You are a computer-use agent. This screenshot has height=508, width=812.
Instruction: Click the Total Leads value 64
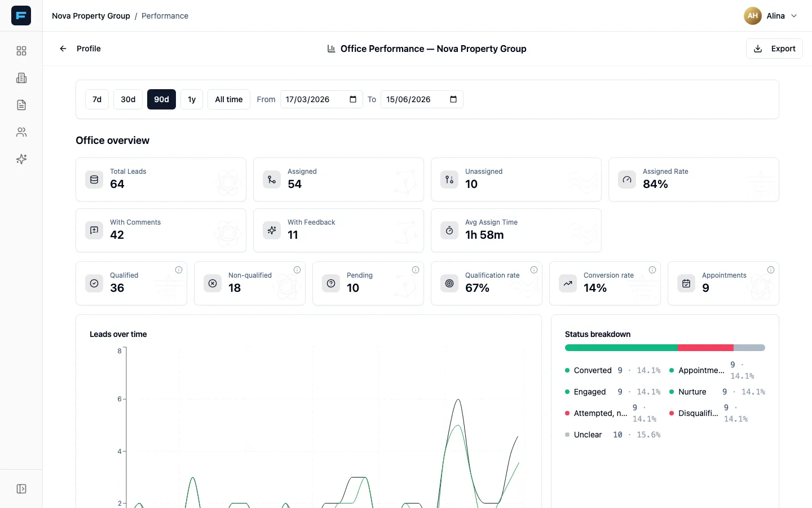pyautogui.click(x=117, y=184)
